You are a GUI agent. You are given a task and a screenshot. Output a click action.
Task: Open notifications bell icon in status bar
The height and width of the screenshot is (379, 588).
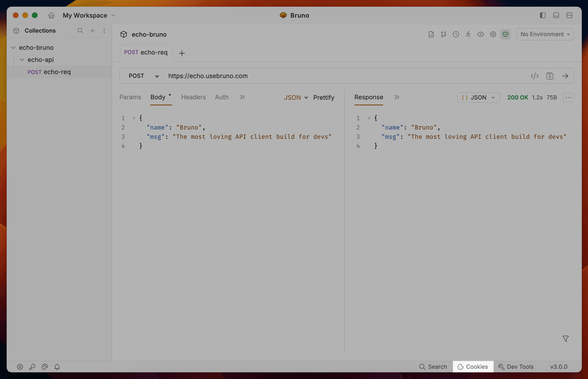point(57,367)
